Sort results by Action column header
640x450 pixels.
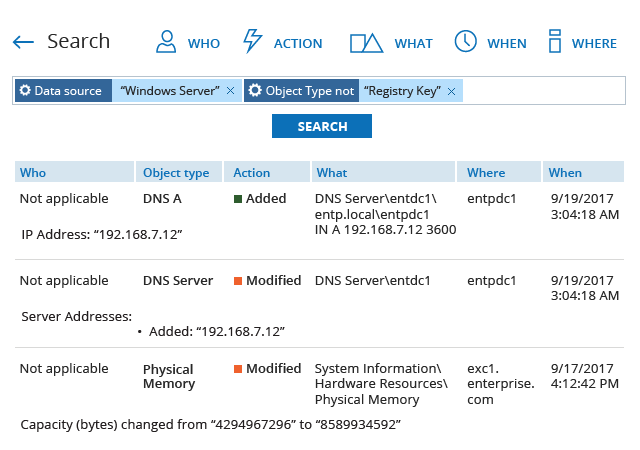(251, 172)
